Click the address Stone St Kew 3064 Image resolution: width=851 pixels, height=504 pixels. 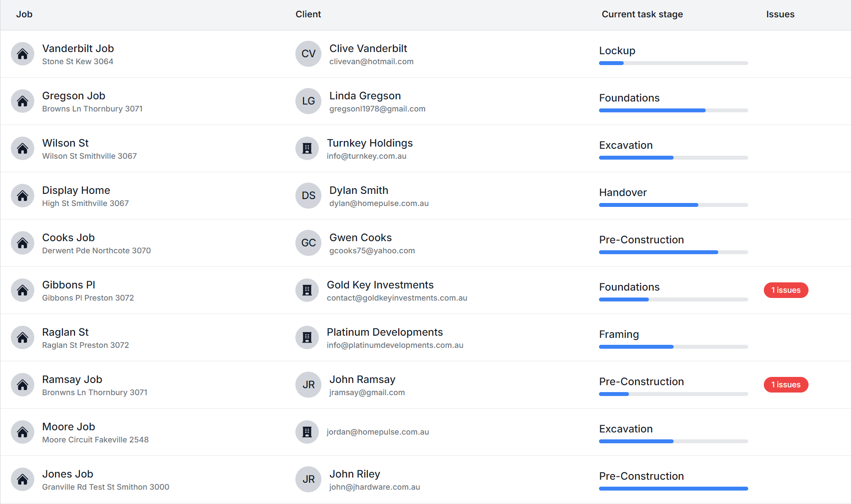(78, 62)
